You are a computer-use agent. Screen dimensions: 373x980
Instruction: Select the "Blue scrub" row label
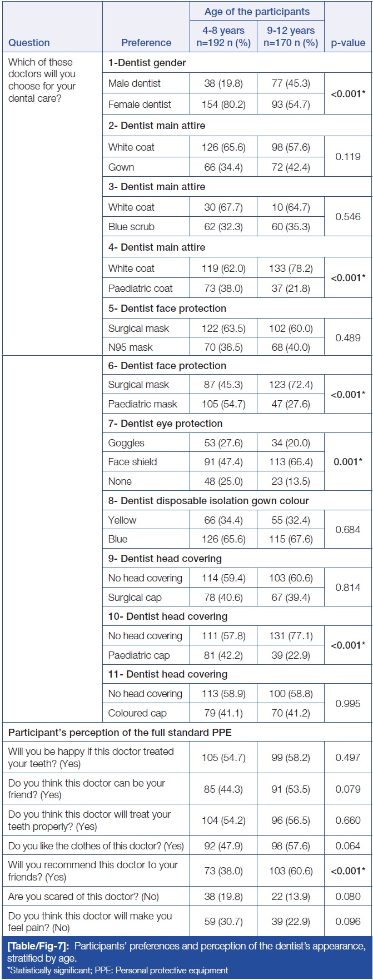(x=131, y=227)
